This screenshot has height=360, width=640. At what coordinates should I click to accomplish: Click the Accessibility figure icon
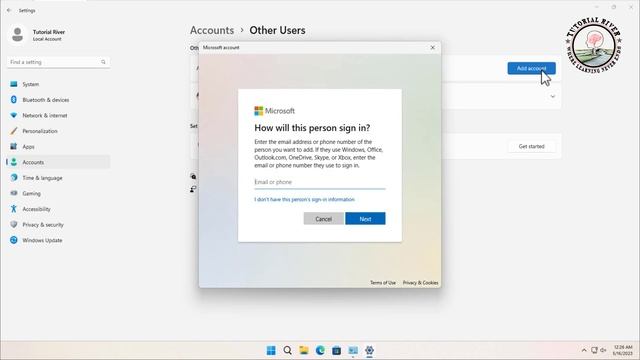[14, 209]
